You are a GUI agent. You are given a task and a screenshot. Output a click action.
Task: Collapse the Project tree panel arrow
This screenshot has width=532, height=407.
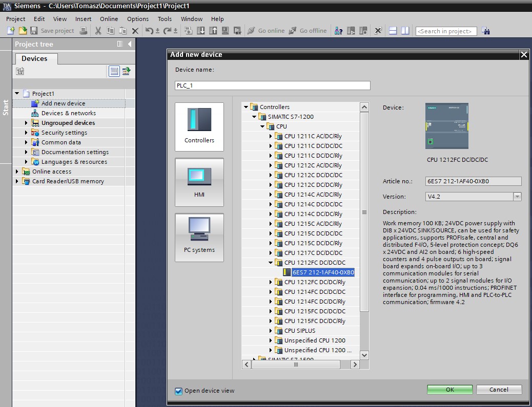[130, 44]
